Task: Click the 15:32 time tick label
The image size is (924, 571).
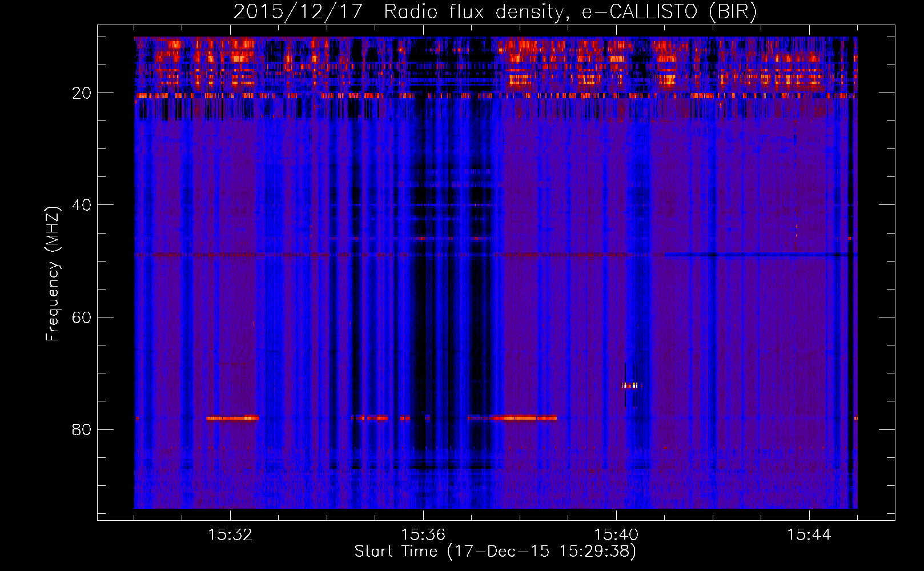Action: click(230, 534)
